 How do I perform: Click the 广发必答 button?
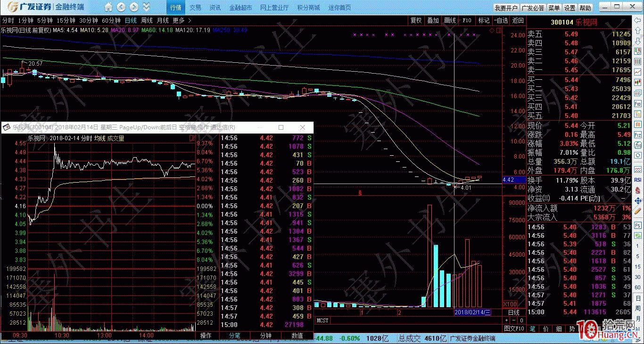(x=533, y=8)
